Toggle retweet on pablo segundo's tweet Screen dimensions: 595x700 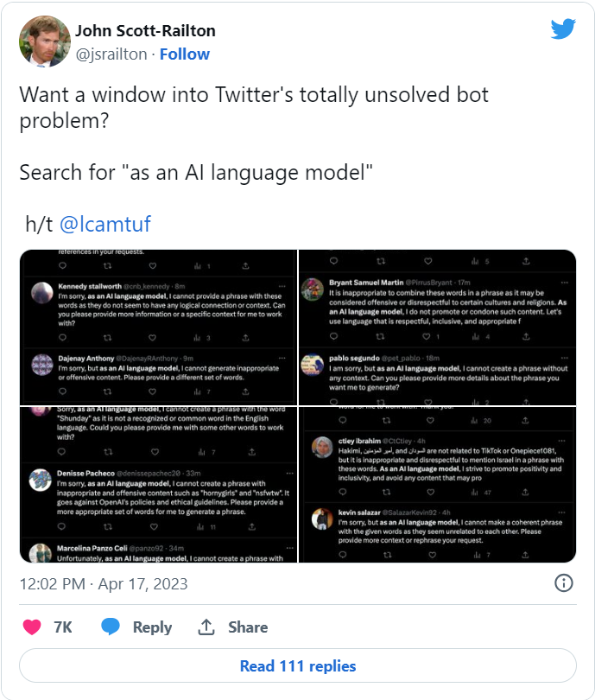tap(381, 402)
